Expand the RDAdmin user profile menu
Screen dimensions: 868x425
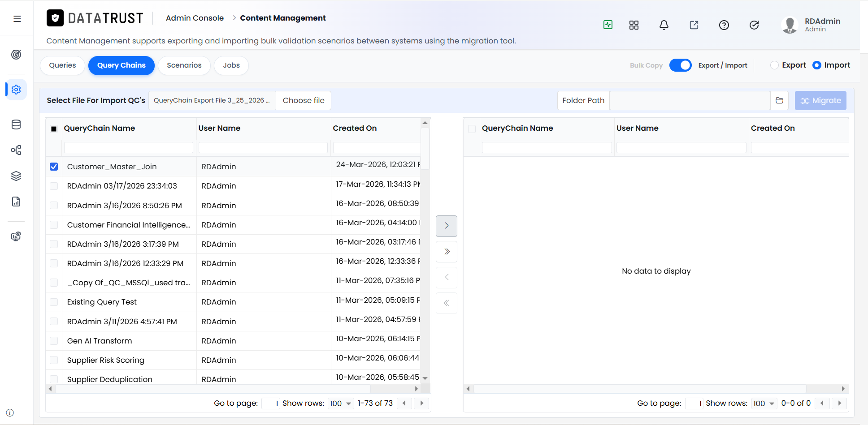(x=812, y=25)
